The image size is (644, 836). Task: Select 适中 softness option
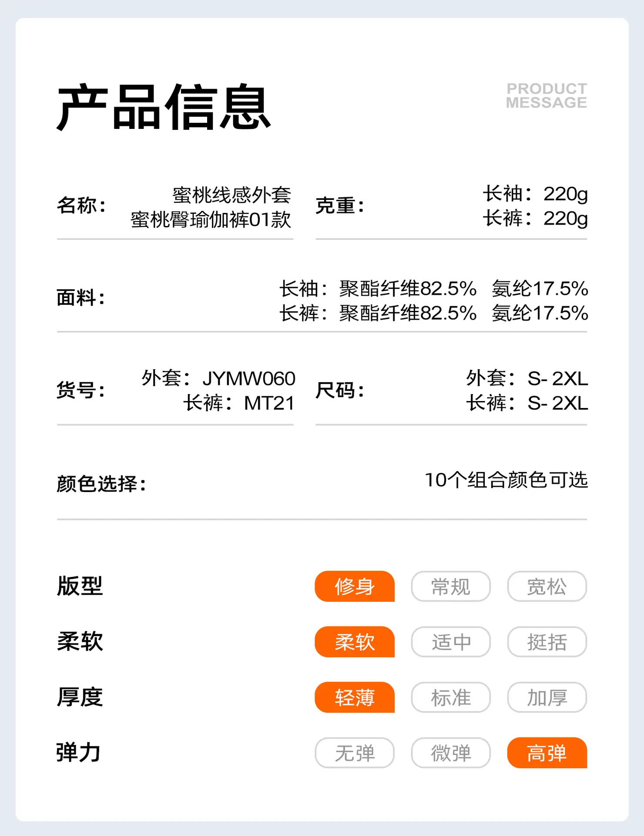(x=451, y=642)
